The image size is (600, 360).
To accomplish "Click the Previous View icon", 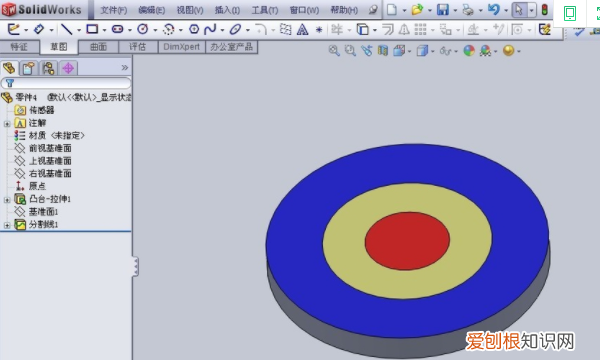I will point(367,50).
